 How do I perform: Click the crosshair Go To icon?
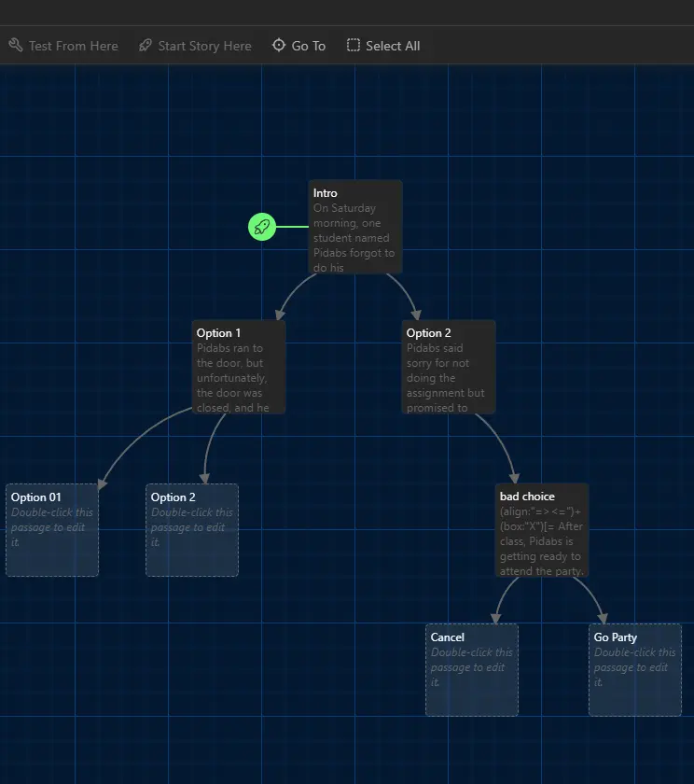coord(279,46)
